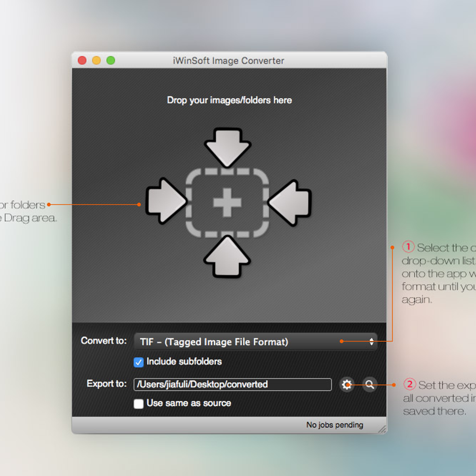
Task: Click the dashed-border drop target square
Action: (x=227, y=203)
